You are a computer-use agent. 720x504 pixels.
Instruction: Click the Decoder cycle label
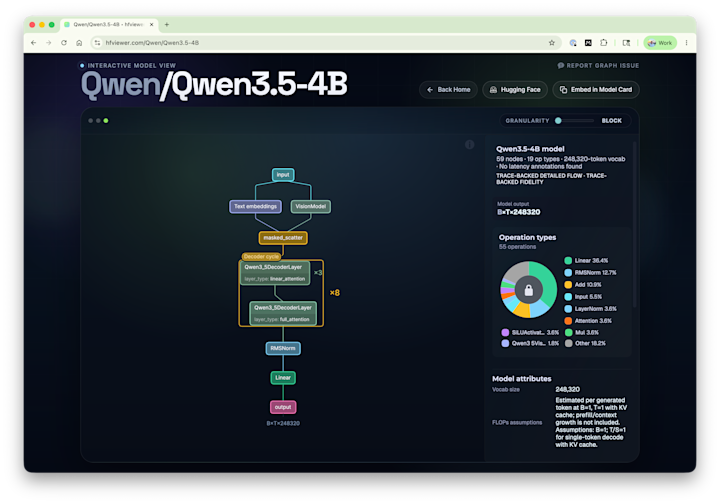tap(261, 257)
